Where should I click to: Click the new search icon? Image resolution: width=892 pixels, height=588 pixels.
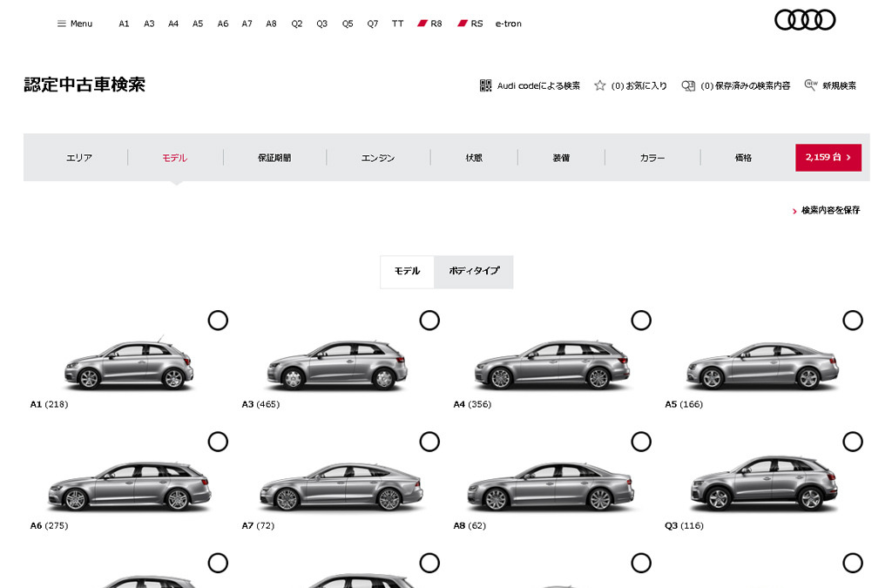point(811,84)
